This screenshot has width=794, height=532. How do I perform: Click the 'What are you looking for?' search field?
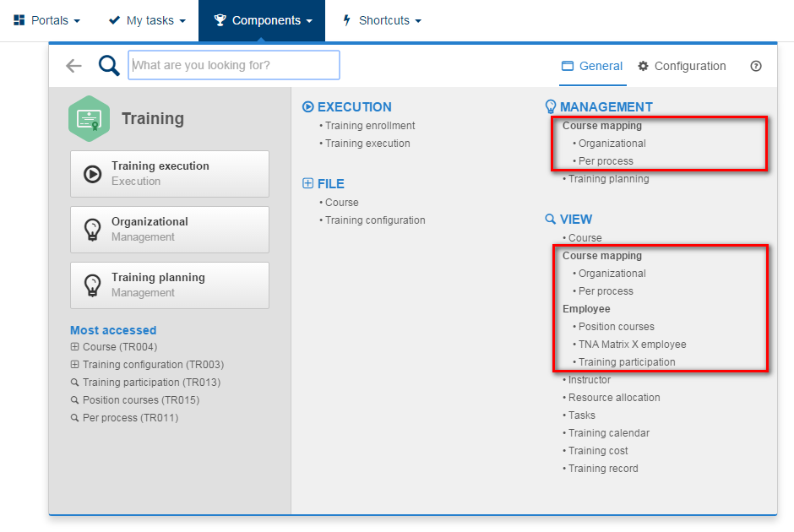(234, 65)
